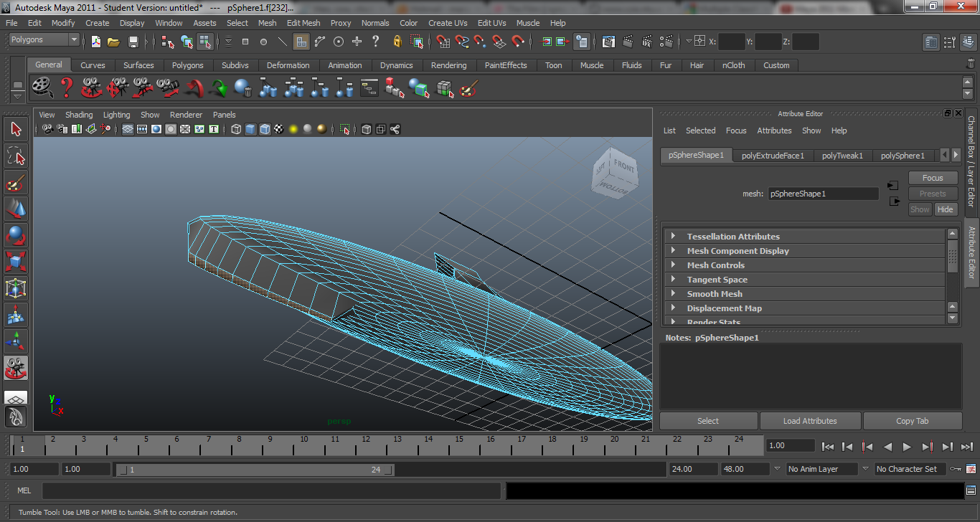The width and height of the screenshot is (980, 522).
Task: Click the MEL command line input
Action: (271, 490)
